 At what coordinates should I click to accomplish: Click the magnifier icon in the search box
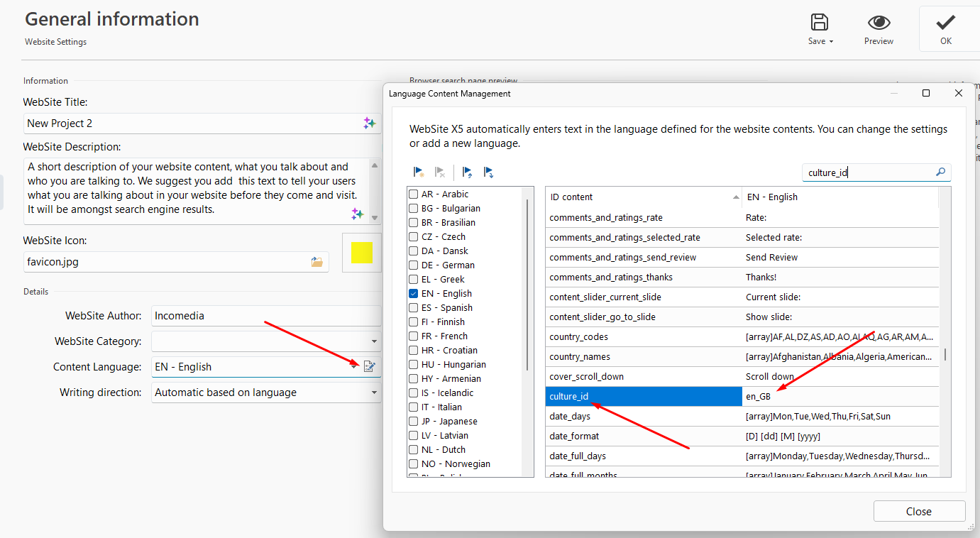[940, 172]
